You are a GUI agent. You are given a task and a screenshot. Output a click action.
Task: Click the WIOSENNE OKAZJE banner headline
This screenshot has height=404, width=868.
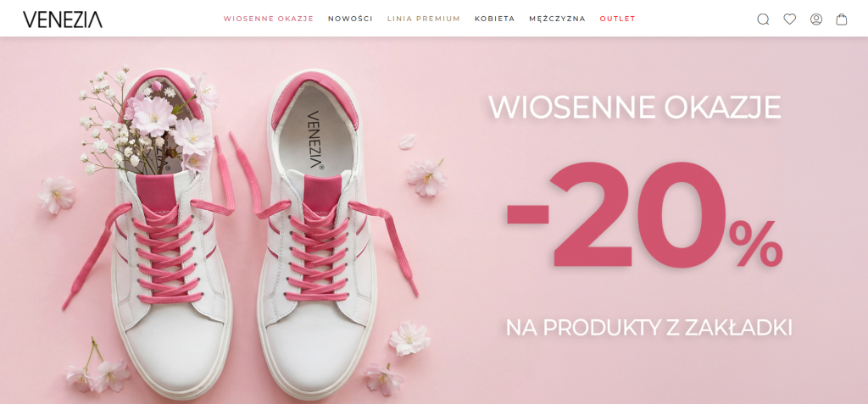[x=634, y=108]
